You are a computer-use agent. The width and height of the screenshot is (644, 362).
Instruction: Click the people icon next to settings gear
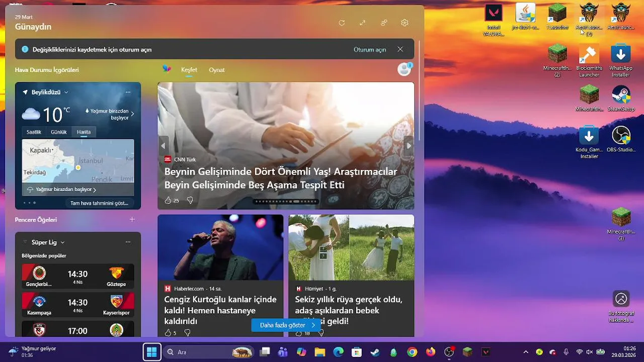pos(384,23)
